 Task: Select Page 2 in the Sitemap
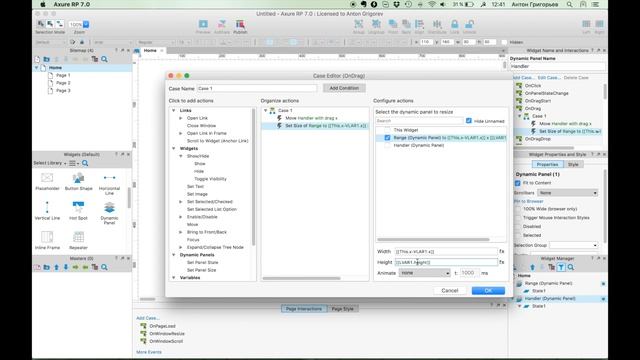(63, 83)
